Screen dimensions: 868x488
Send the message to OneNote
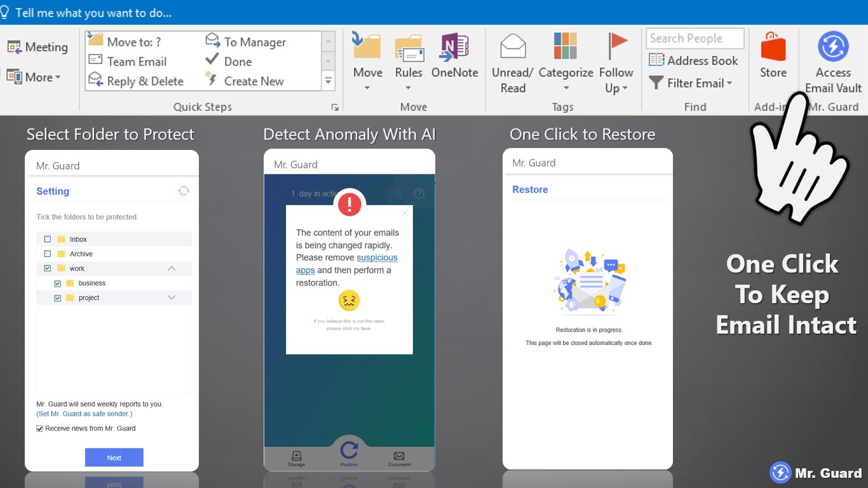point(454,56)
